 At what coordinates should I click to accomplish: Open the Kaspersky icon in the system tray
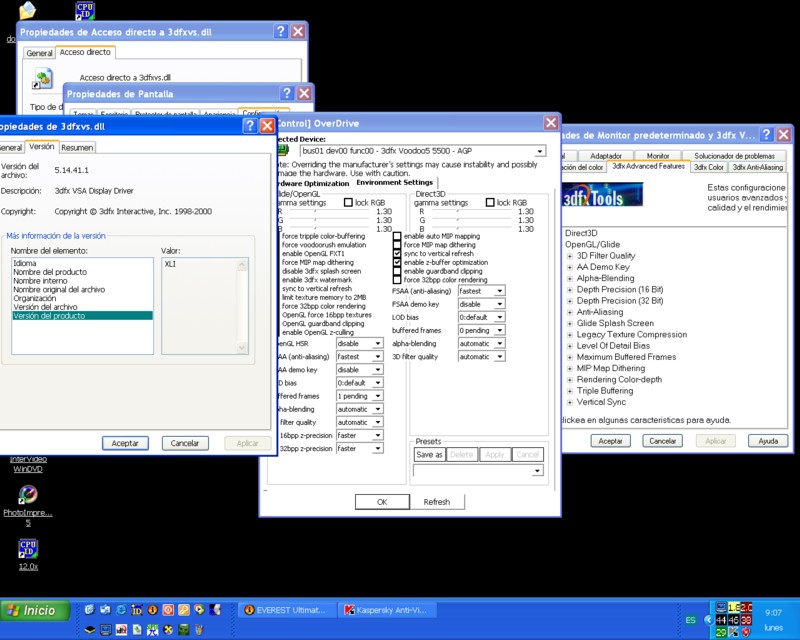coord(734,633)
